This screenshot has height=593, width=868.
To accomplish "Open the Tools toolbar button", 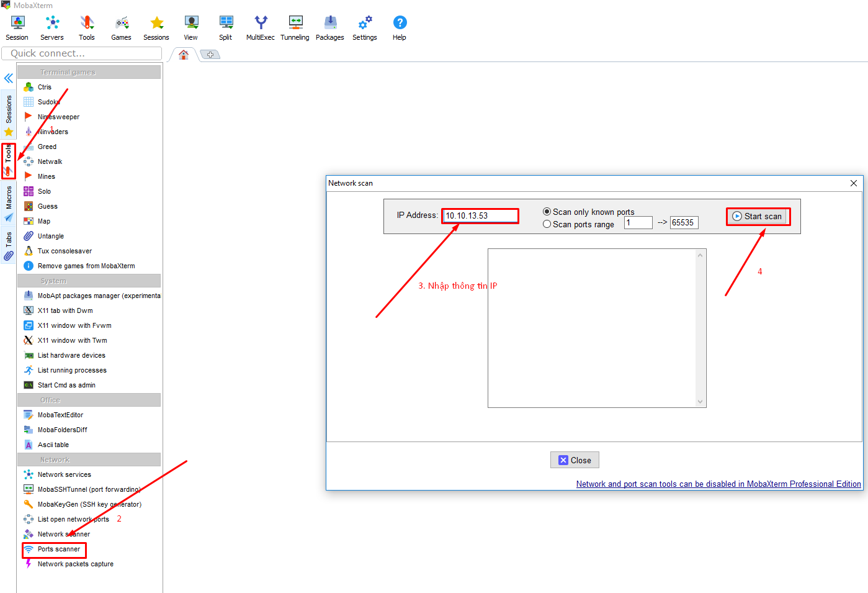I will (x=87, y=28).
